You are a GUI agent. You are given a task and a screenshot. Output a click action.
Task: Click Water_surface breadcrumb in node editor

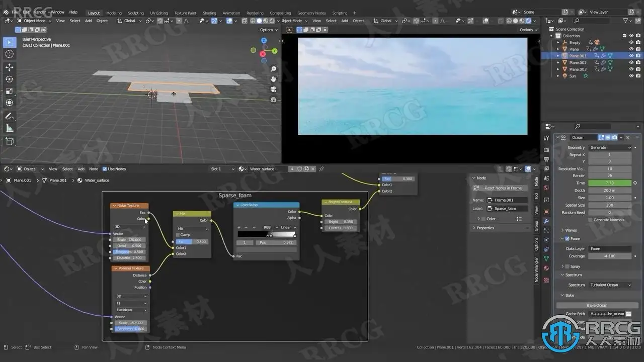point(97,180)
